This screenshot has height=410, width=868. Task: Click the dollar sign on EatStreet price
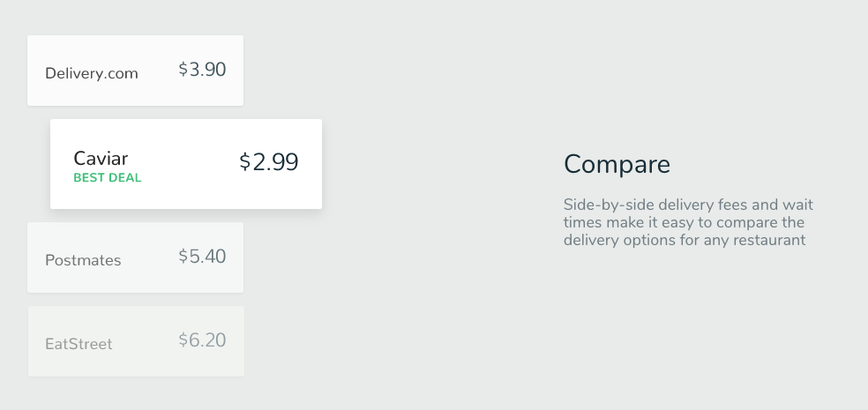183,340
